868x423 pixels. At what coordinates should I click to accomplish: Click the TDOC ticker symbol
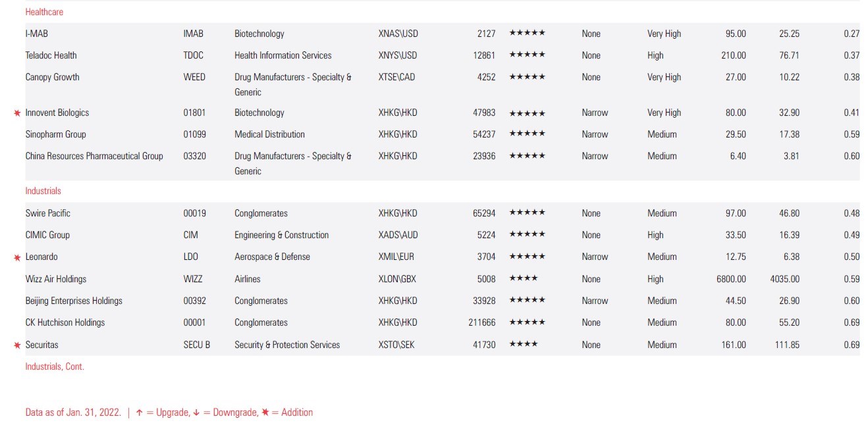click(193, 55)
